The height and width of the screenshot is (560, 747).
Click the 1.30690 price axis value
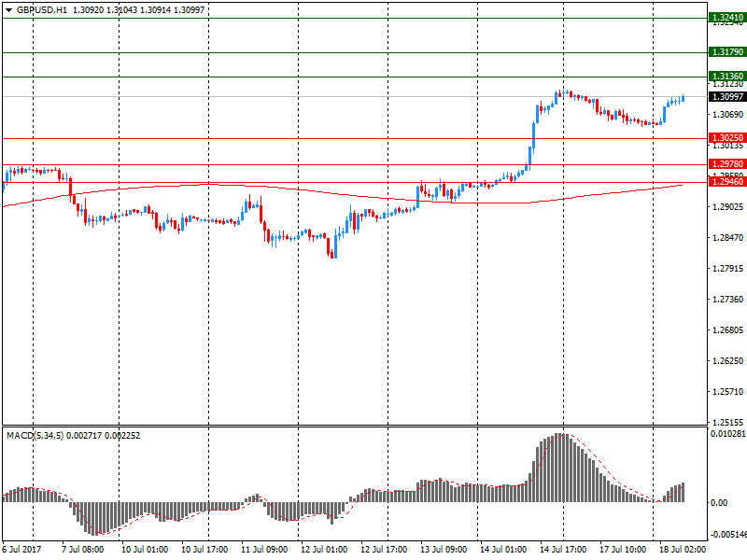click(728, 114)
